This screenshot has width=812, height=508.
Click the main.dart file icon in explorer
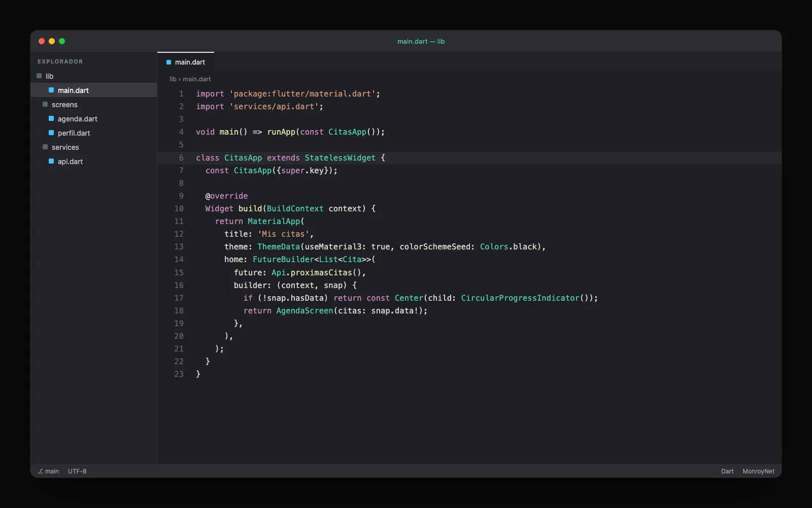[51, 90]
